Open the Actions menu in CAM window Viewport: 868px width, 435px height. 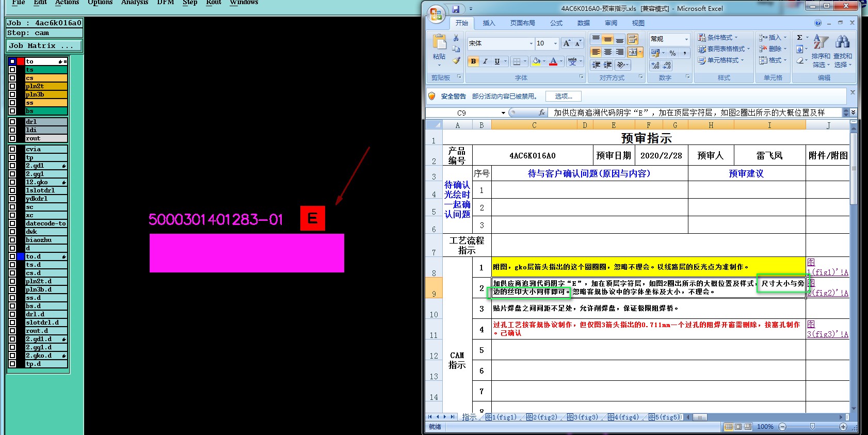67,3
